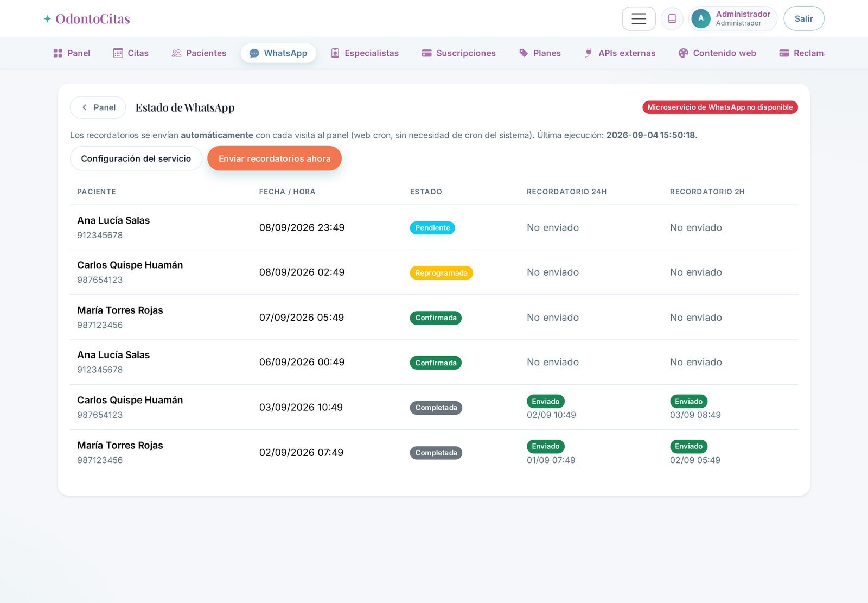Open Configuración del servicio
Screen dimensions: 868x603
136,158
